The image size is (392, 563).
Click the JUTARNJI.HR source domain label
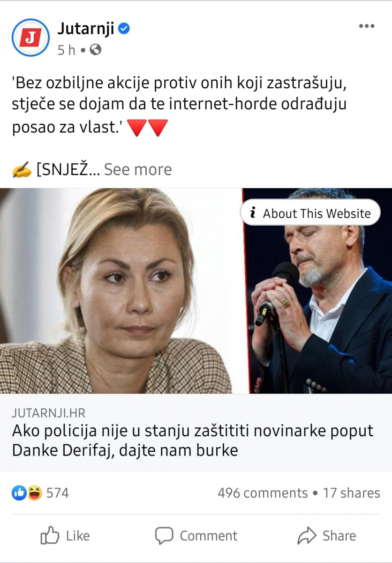49,413
